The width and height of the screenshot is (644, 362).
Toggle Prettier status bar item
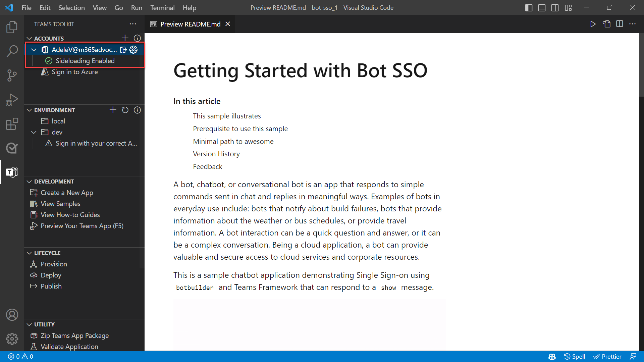pos(607,356)
